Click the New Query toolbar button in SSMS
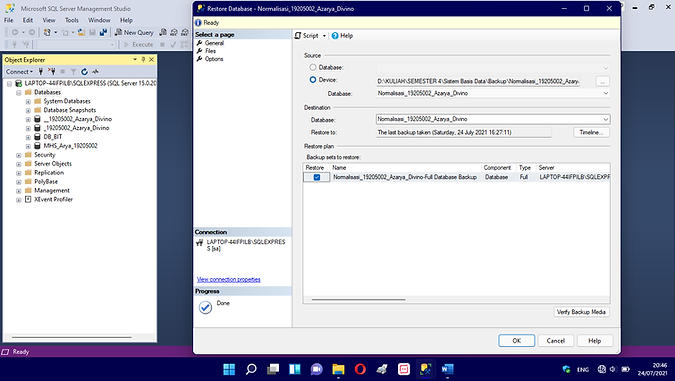 134,32
